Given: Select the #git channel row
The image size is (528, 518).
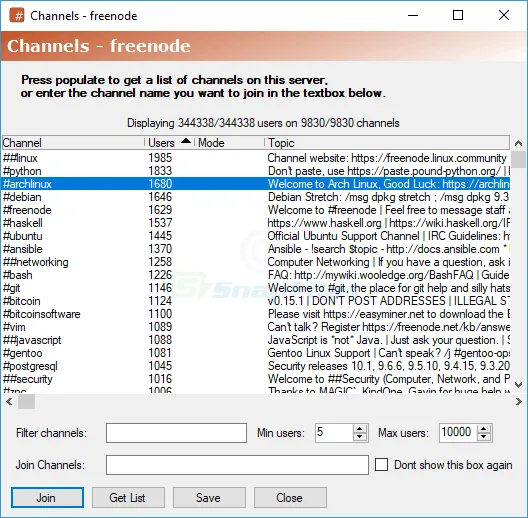Looking at the screenshot, I should pos(256,288).
